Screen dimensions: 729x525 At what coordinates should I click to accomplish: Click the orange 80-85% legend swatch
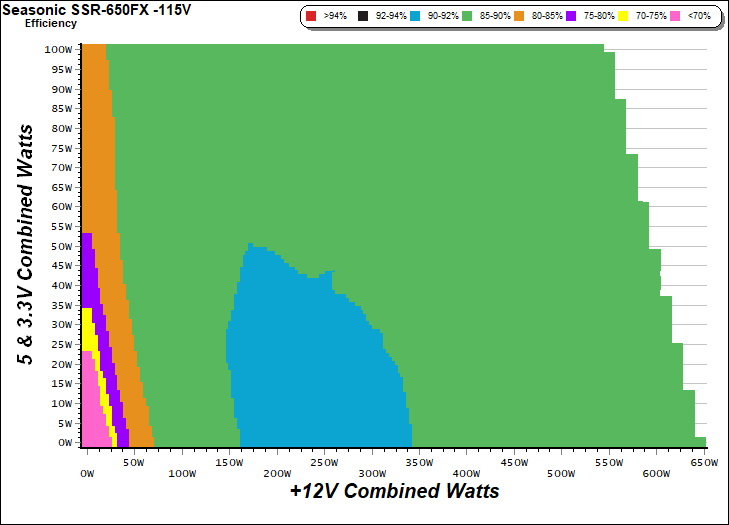pyautogui.click(x=520, y=17)
